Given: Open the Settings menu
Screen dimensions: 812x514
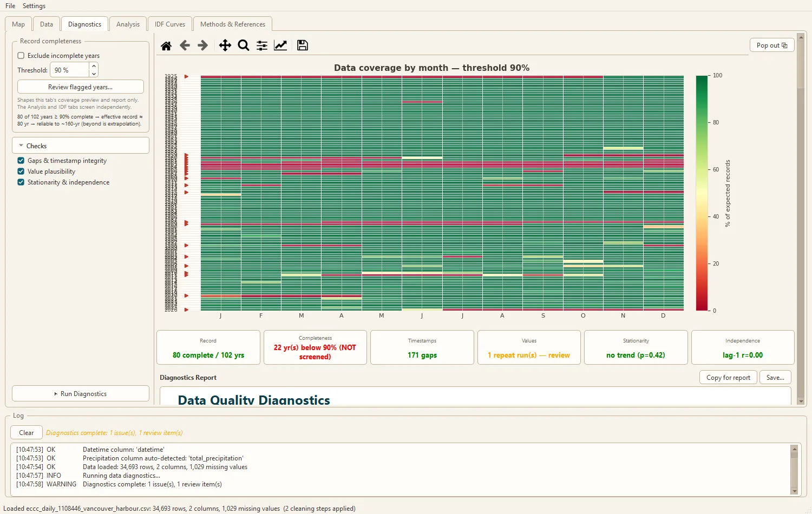Looking at the screenshot, I should coord(34,6).
